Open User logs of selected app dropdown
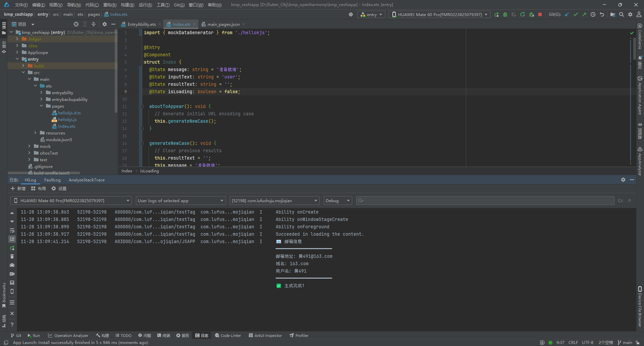The width and height of the screenshot is (644, 346). coord(181,200)
